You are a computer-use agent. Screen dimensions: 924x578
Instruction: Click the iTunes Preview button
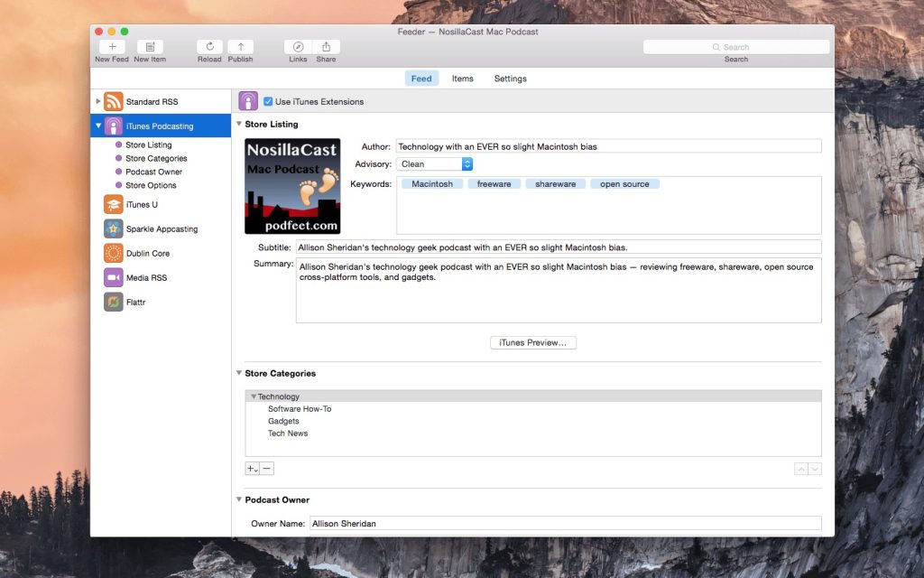pos(532,343)
